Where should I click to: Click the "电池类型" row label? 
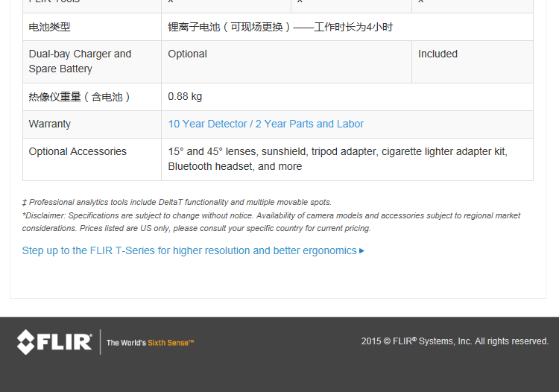[x=49, y=28]
